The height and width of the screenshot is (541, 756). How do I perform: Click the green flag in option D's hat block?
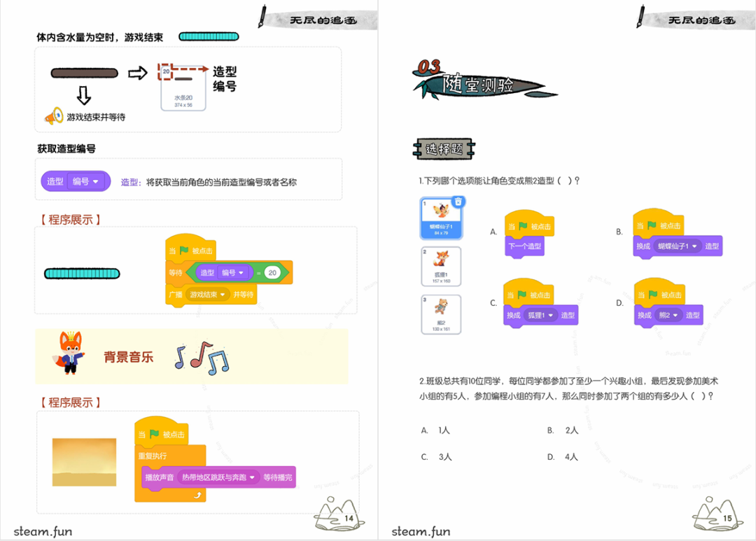(653, 294)
